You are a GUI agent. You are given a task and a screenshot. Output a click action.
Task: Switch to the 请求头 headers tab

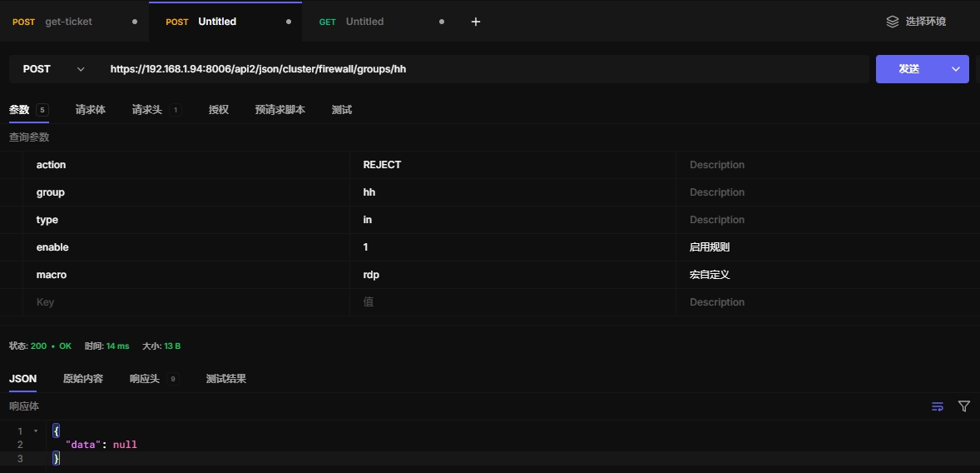[147, 110]
